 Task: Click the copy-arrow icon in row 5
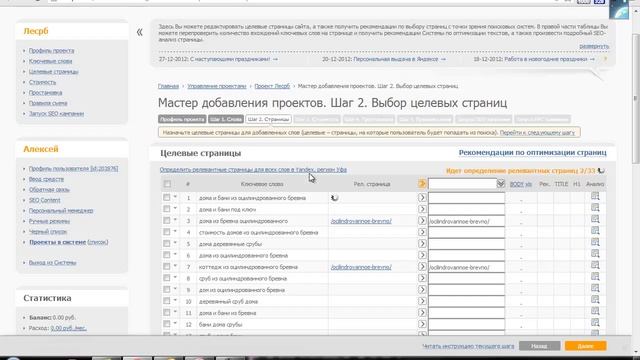[422, 244]
